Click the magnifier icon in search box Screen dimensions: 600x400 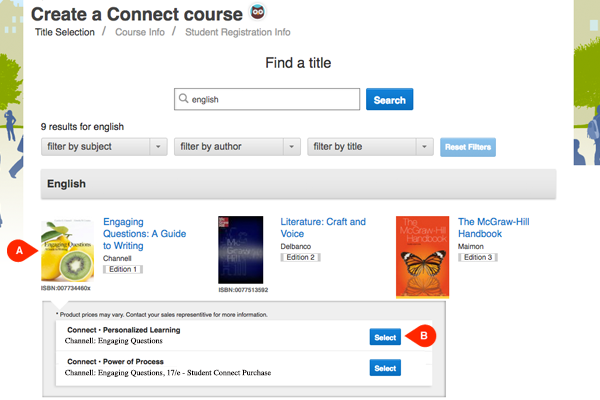tap(183, 99)
